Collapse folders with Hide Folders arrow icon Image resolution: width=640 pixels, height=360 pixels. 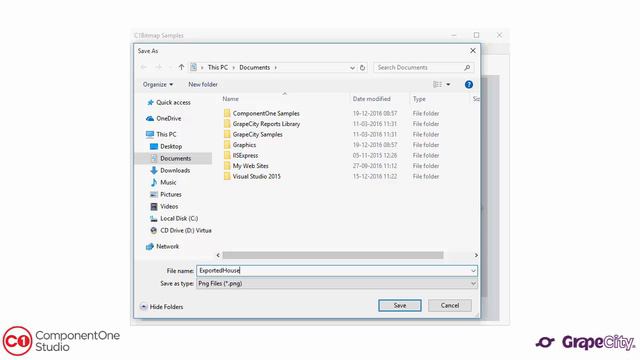144,307
